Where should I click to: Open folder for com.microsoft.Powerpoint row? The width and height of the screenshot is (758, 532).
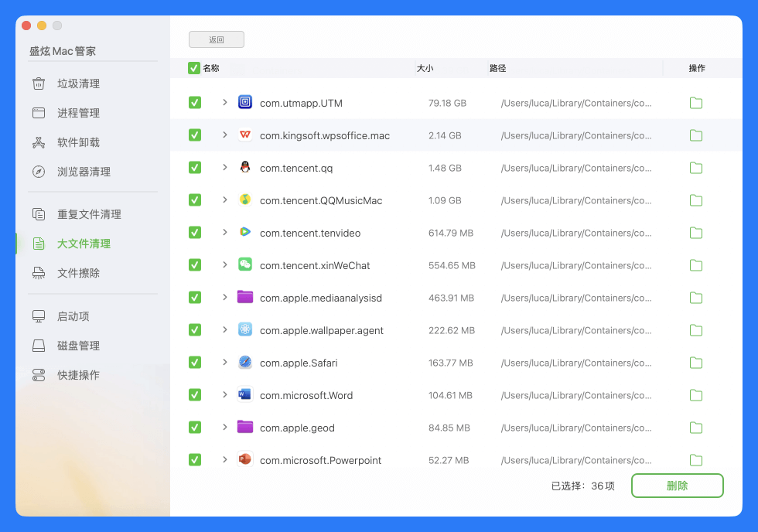click(695, 460)
